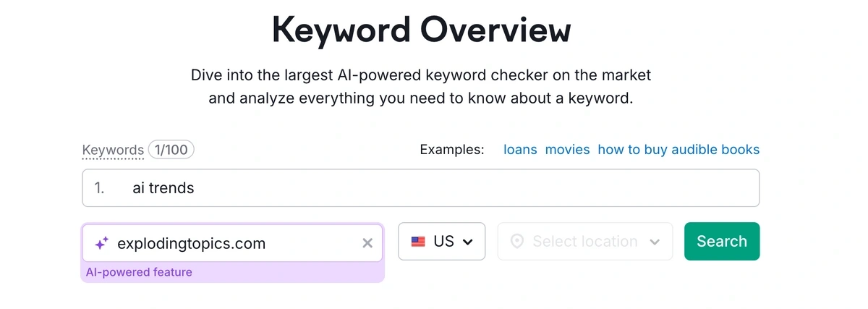Click the chevron in Select location field
The image size is (868, 309).
(x=655, y=242)
